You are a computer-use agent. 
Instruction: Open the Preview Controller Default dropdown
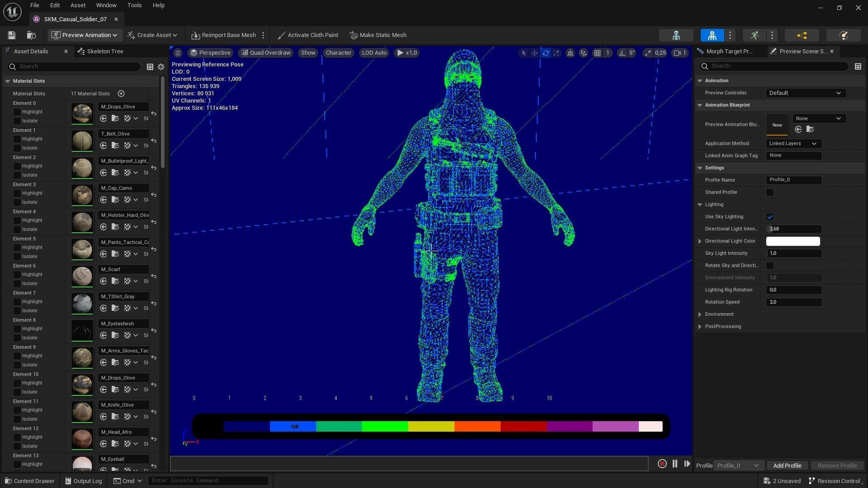(805, 93)
